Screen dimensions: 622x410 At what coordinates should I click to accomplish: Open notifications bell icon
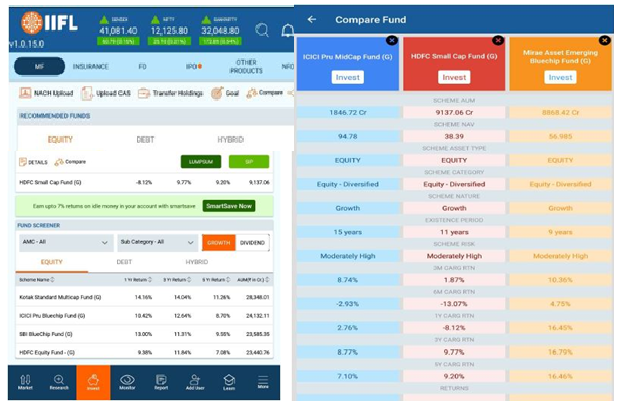[x=288, y=30]
